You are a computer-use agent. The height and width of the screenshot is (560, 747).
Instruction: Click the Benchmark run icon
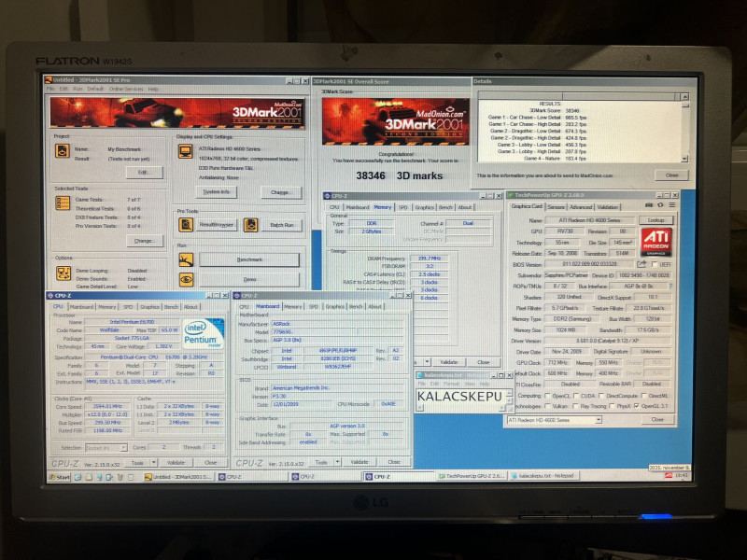tap(186, 259)
